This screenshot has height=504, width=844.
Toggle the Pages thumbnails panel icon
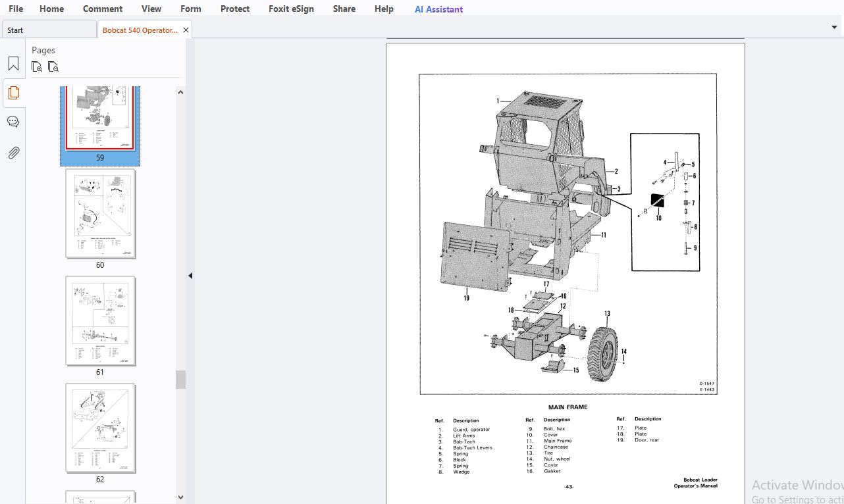[x=13, y=93]
